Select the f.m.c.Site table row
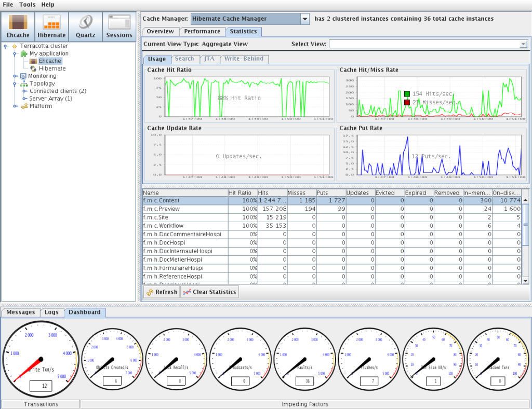This screenshot has width=532, height=409. [332, 217]
